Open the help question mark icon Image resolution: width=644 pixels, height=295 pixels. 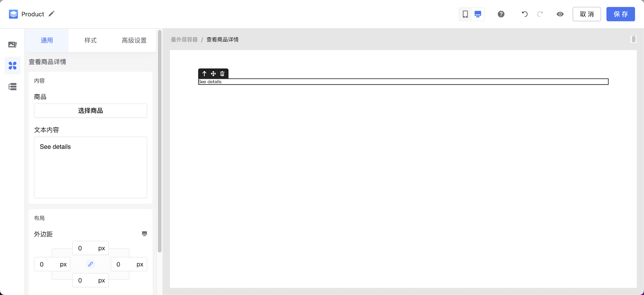(501, 14)
